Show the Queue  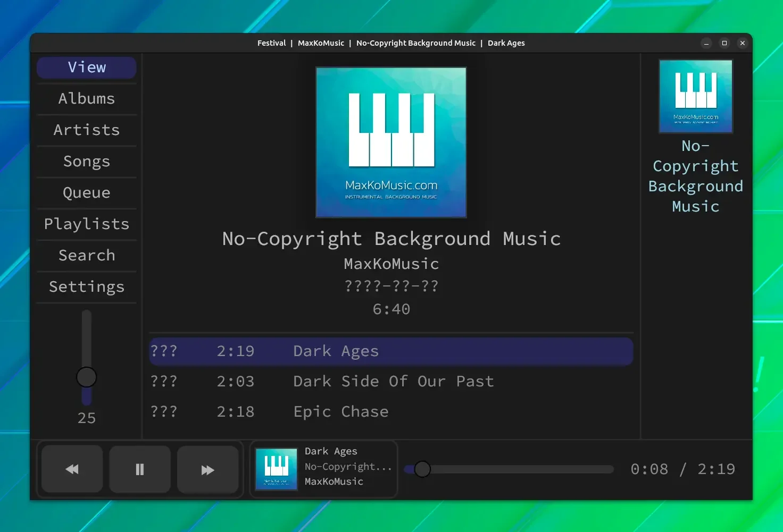coord(87,193)
